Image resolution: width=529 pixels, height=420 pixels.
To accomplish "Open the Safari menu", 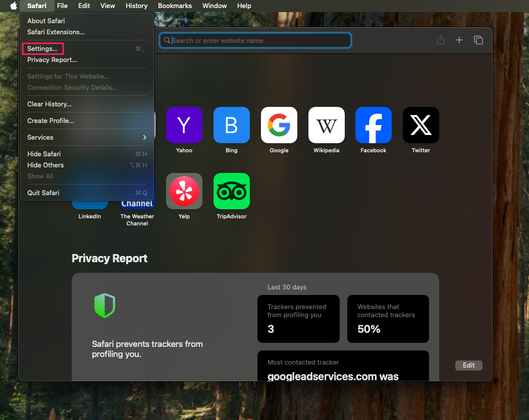I will pos(37,6).
